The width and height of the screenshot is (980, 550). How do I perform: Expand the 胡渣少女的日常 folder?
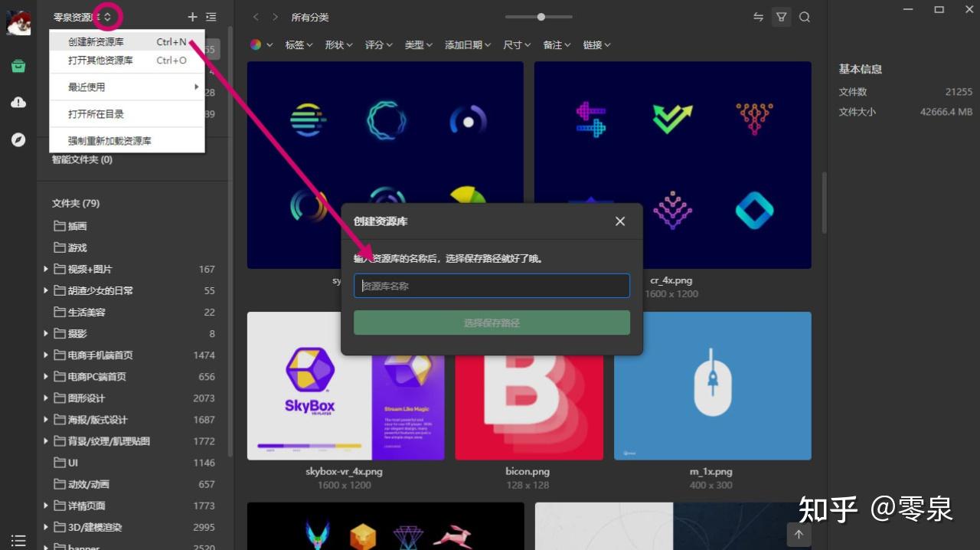tap(46, 290)
